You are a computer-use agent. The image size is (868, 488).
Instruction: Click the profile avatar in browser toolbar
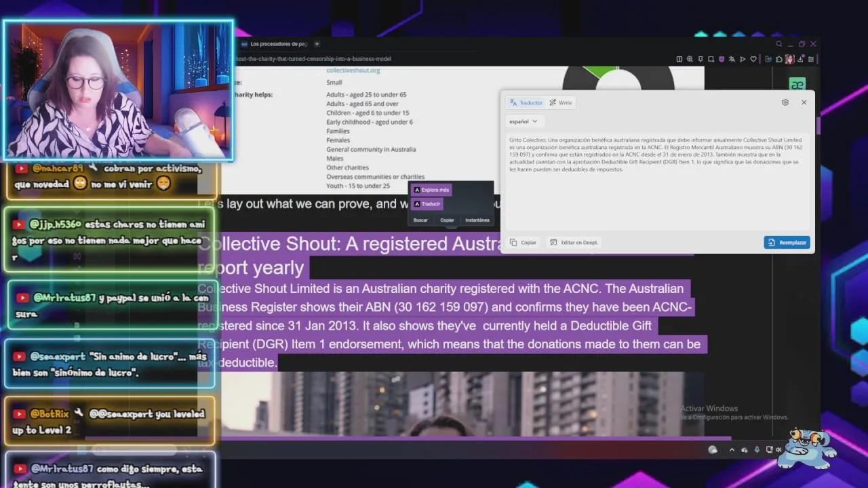point(790,59)
